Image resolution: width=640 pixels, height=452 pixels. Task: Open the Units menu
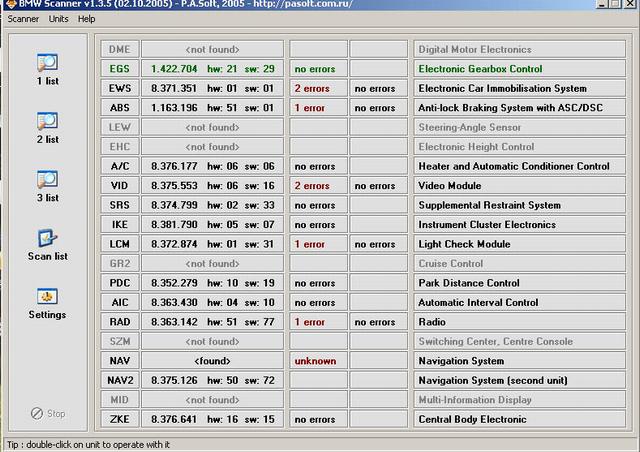click(59, 19)
